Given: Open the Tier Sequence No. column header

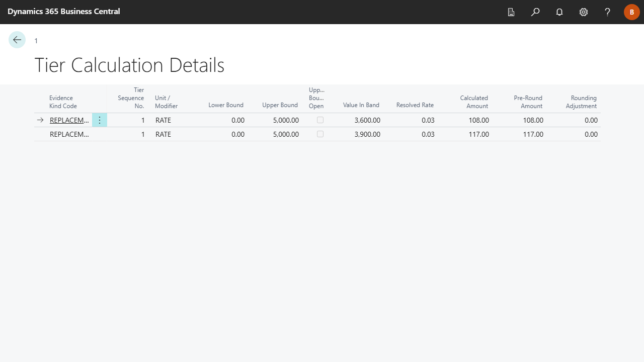Looking at the screenshot, I should (131, 98).
